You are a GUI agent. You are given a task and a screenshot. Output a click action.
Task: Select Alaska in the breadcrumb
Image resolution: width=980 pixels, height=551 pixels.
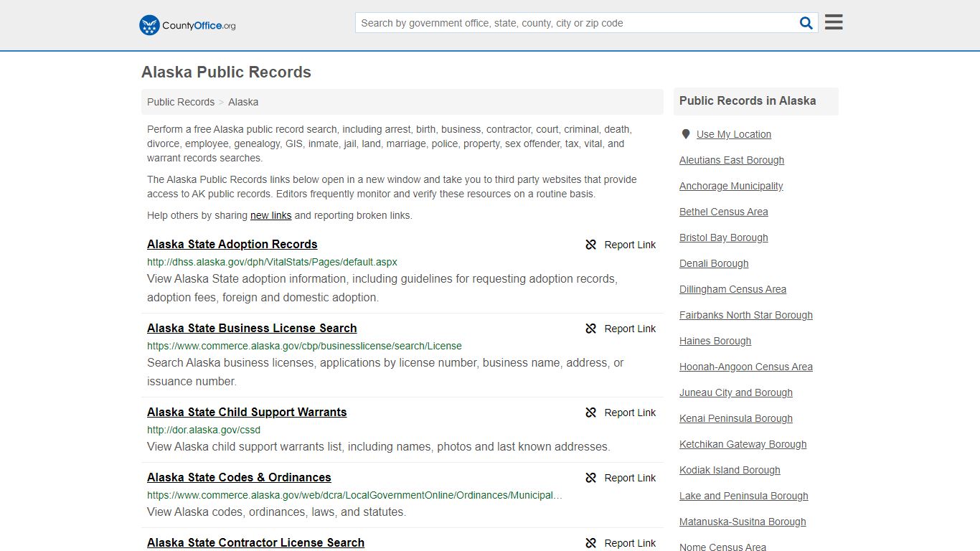243,102
